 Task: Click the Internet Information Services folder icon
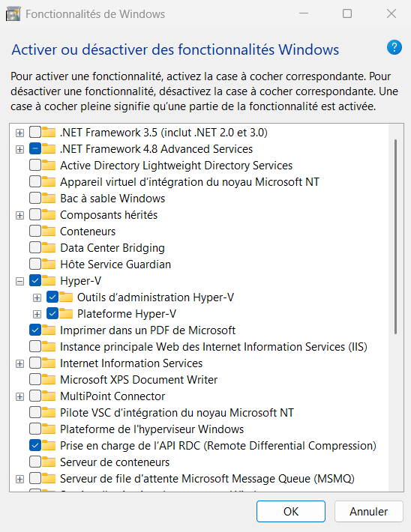tap(49, 363)
